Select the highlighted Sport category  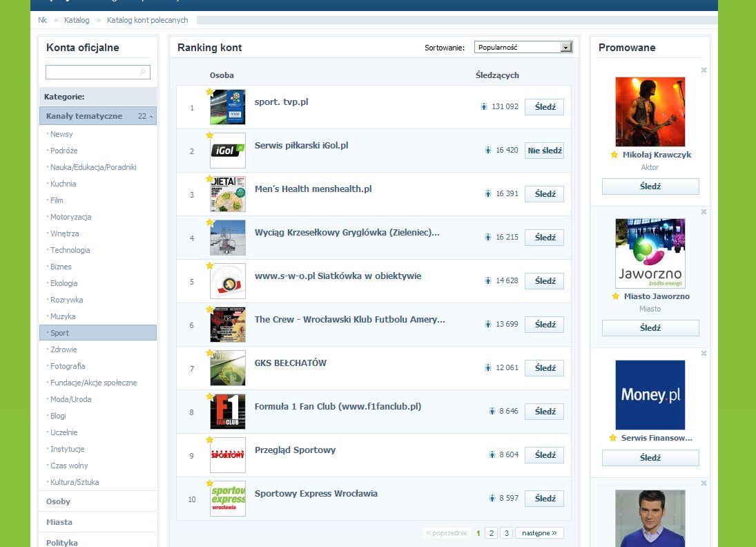tap(98, 333)
